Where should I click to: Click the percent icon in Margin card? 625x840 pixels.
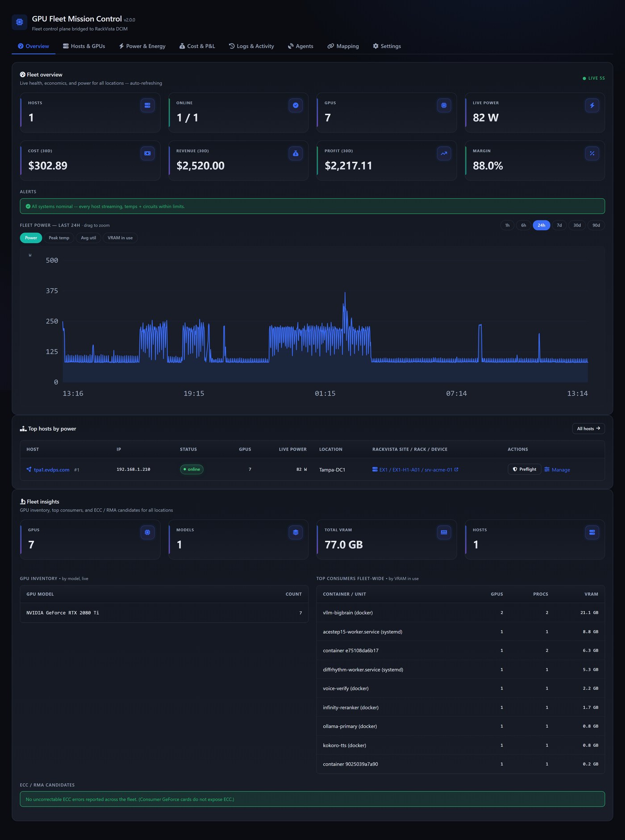click(592, 153)
